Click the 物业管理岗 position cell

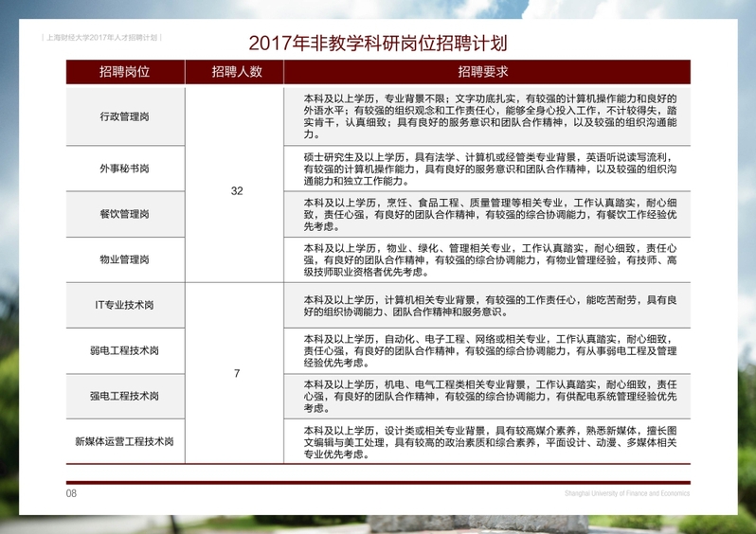point(124,259)
